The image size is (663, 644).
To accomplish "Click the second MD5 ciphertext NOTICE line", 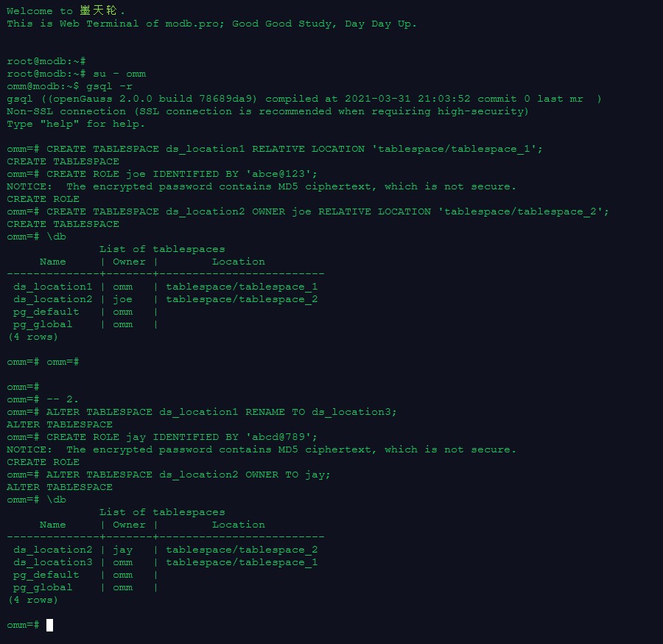I will click(x=262, y=449).
